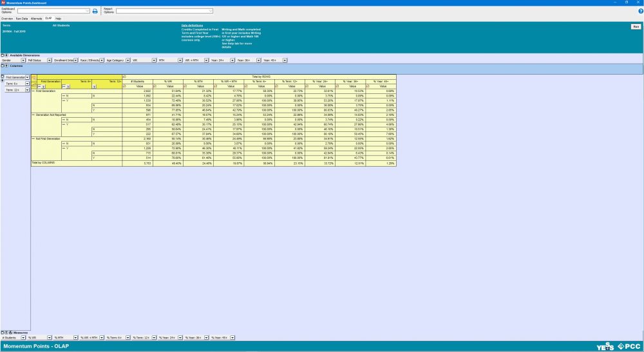Open the Term: 6+ row dimension dropdown

coord(28,84)
